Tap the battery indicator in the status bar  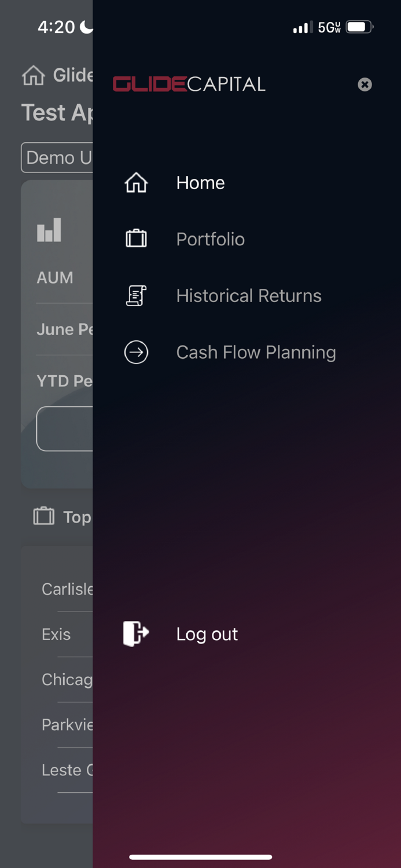pos(358,27)
